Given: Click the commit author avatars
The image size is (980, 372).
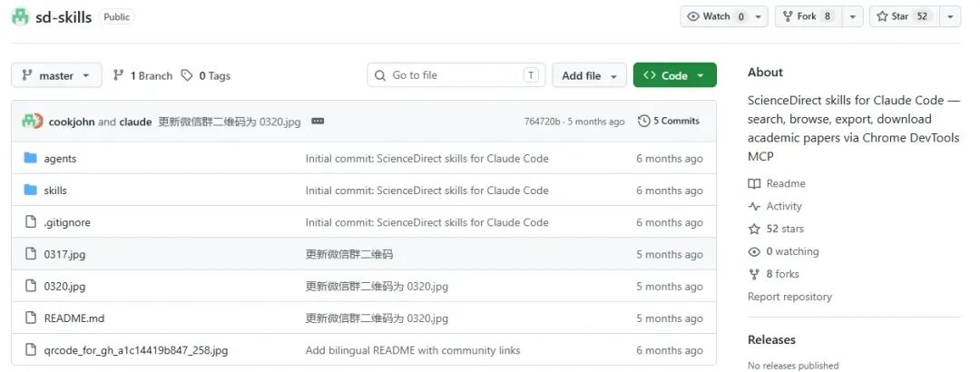Looking at the screenshot, I should tap(32, 121).
